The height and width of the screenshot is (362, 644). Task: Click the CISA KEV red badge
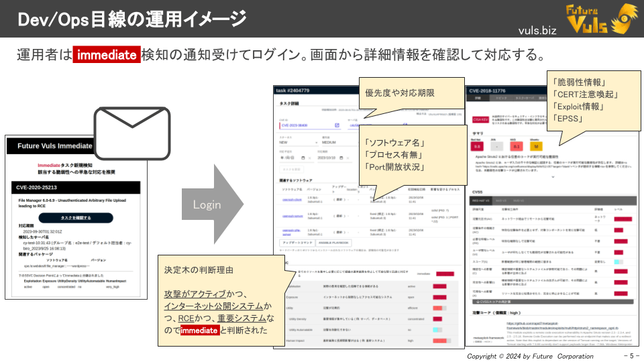(480, 120)
